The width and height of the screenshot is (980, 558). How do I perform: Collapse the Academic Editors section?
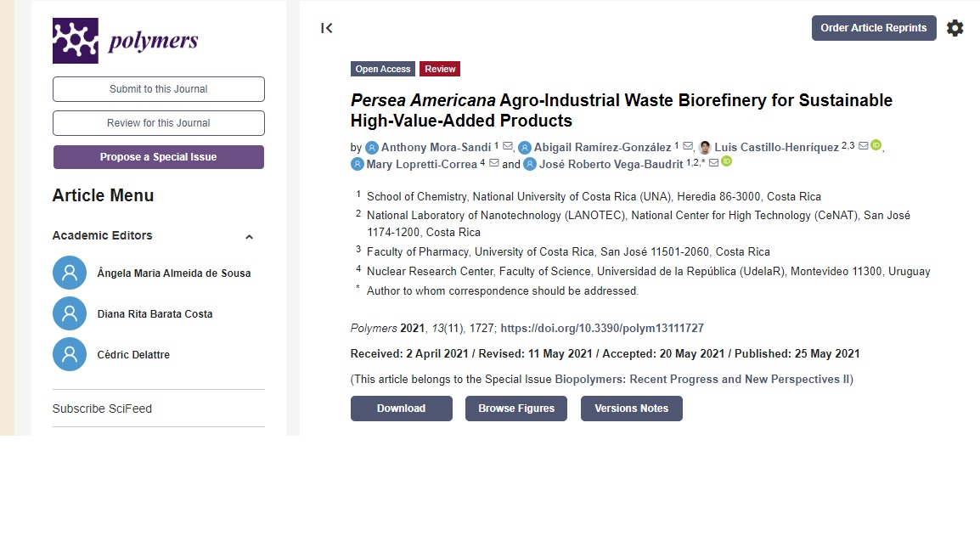[x=249, y=237]
